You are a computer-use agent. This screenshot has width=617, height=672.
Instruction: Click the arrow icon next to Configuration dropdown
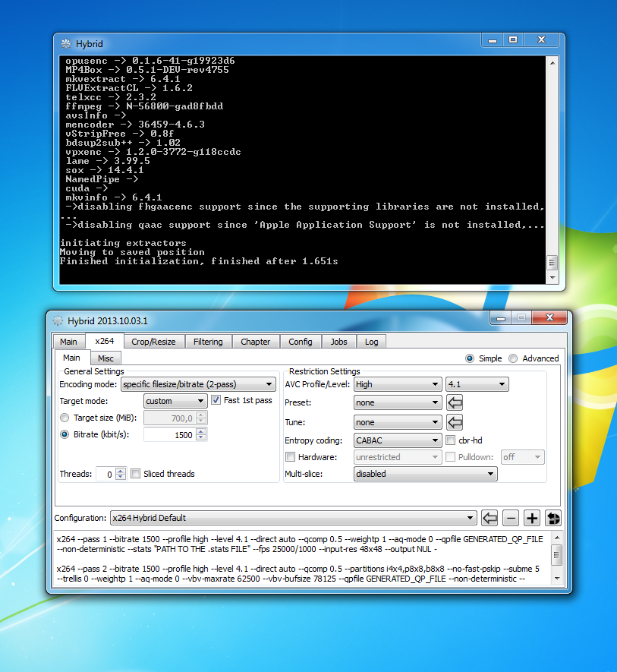[490, 518]
